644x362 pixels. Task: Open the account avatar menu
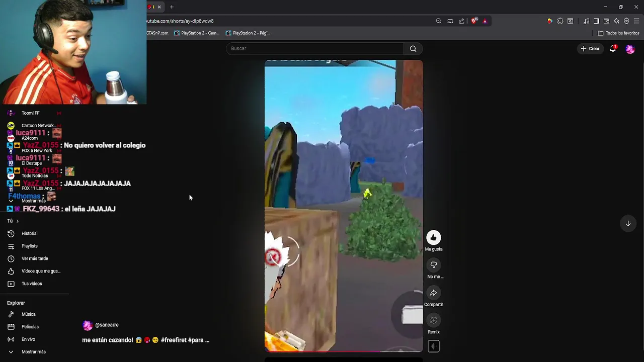[x=630, y=49]
